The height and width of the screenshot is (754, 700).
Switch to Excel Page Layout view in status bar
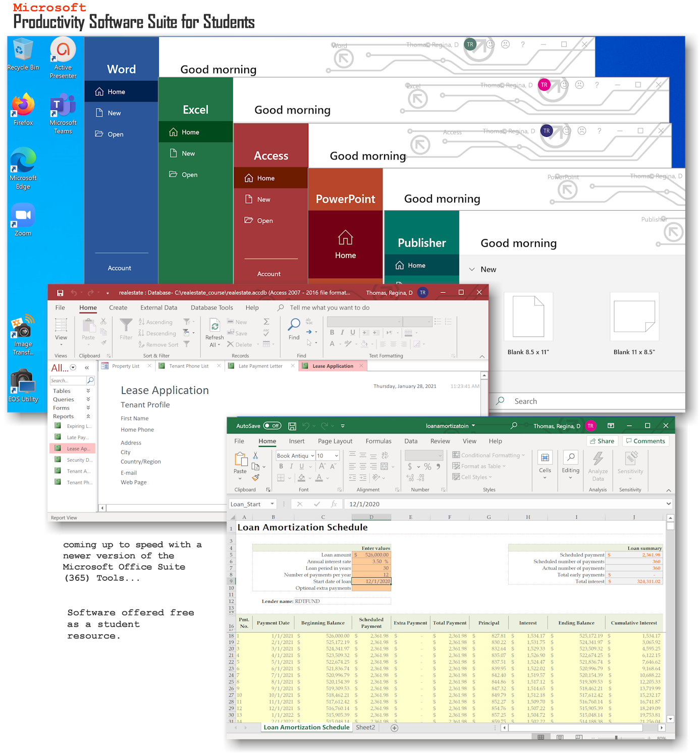click(560, 738)
